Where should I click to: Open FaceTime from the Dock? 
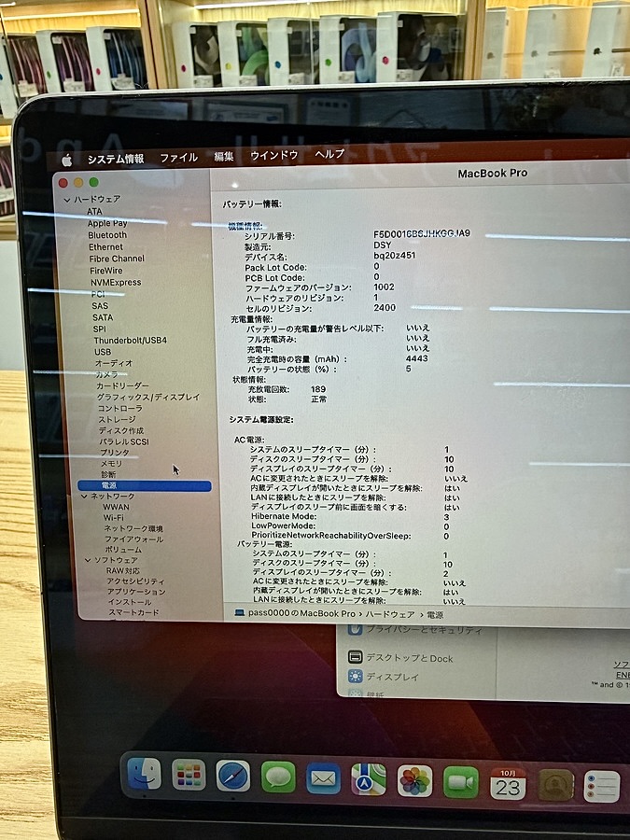461,783
